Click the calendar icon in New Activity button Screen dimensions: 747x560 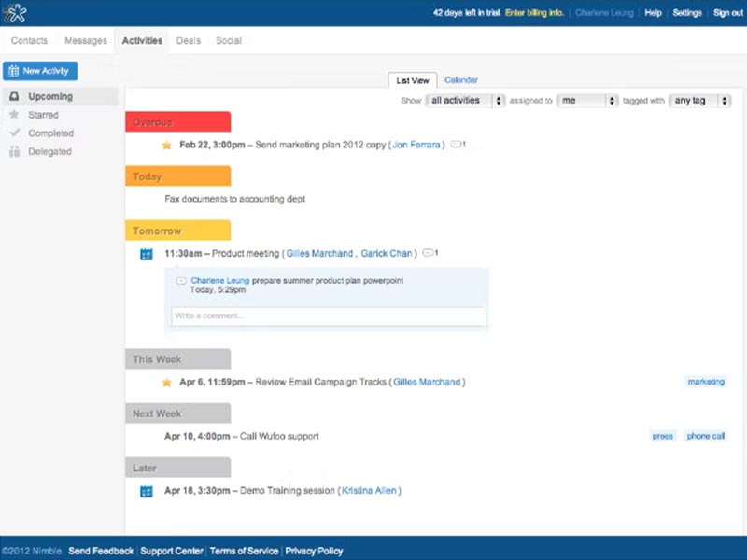click(13, 71)
